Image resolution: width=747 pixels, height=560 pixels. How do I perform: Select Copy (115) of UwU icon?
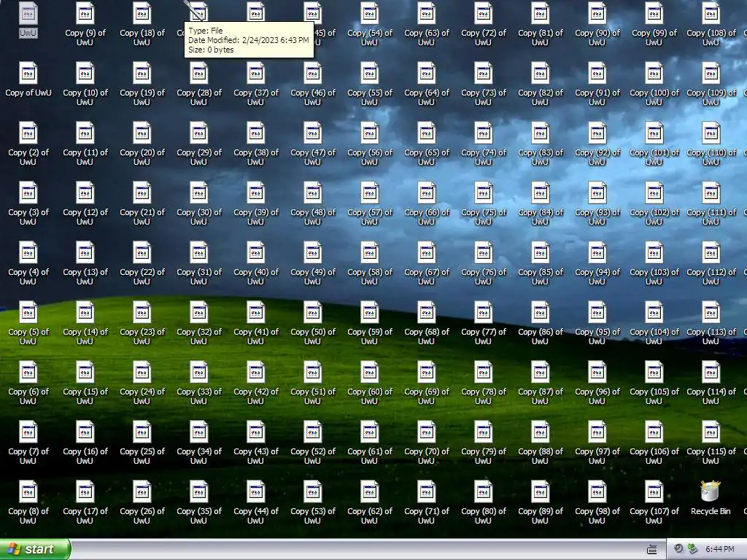[711, 432]
